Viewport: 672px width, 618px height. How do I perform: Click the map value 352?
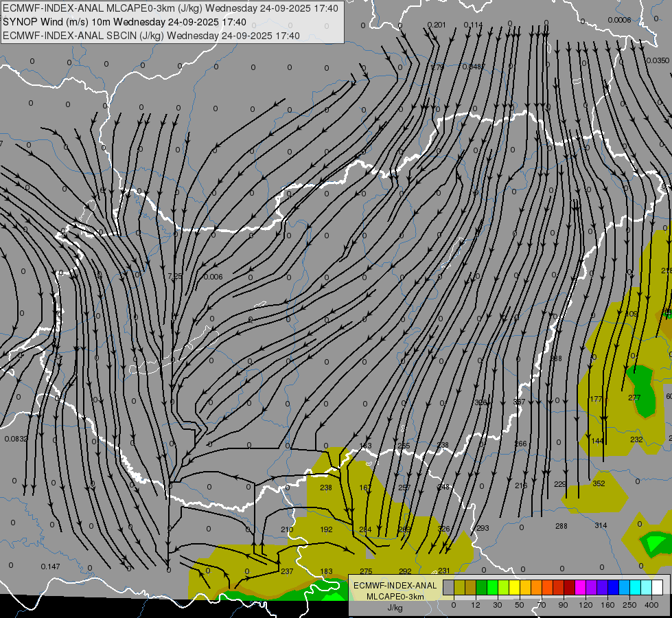tap(599, 483)
